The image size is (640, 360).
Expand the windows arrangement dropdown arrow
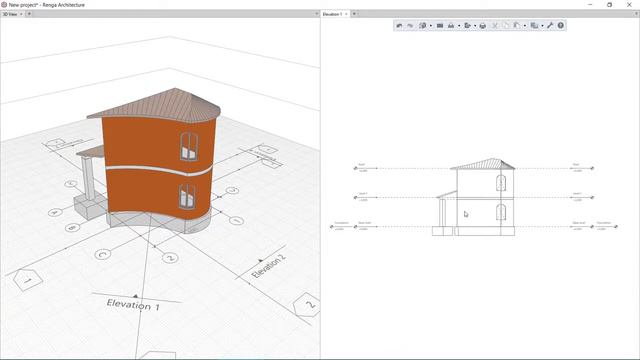542,26
